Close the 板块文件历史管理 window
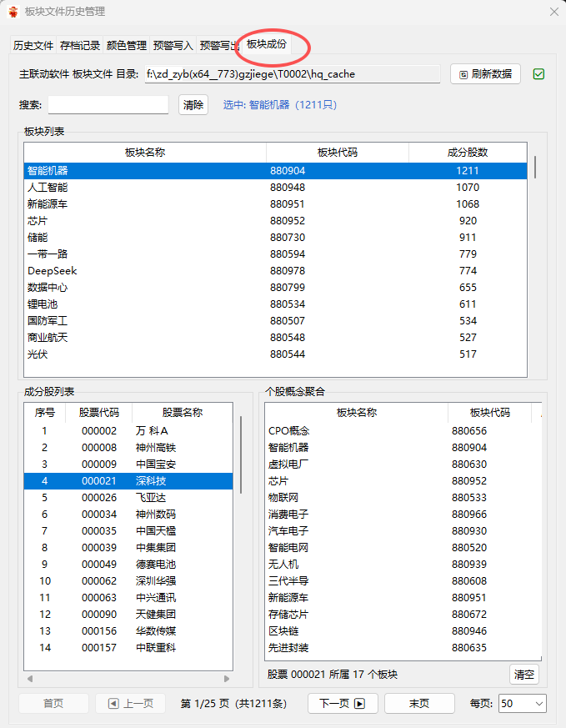566x728 pixels. pos(554,12)
